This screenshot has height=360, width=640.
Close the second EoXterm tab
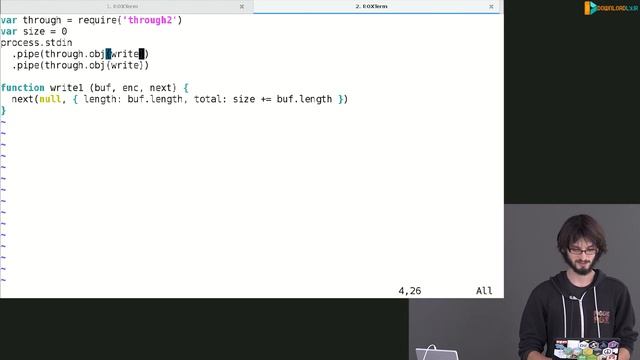click(491, 7)
